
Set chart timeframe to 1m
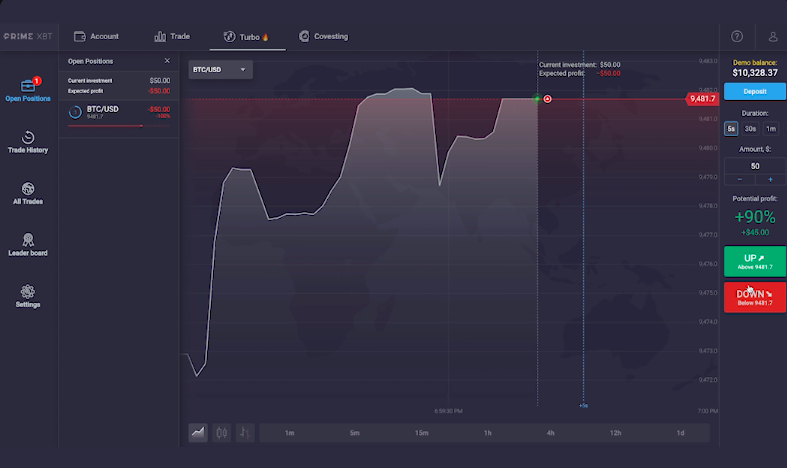pyautogui.click(x=290, y=433)
